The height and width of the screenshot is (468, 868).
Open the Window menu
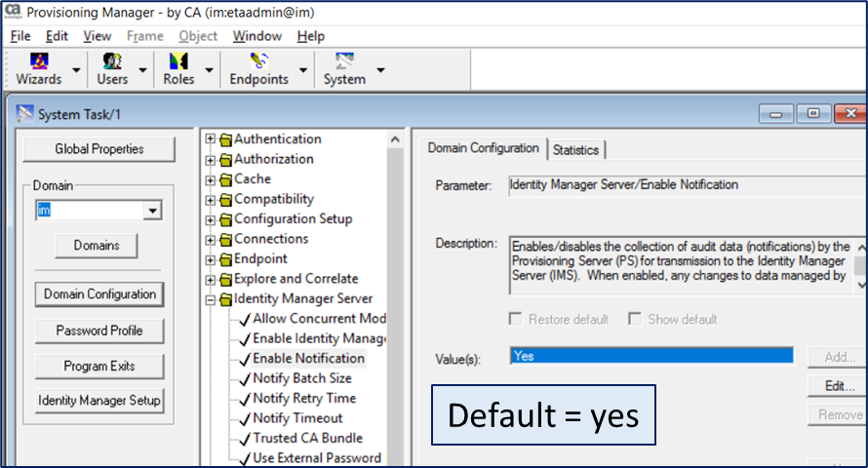click(256, 36)
